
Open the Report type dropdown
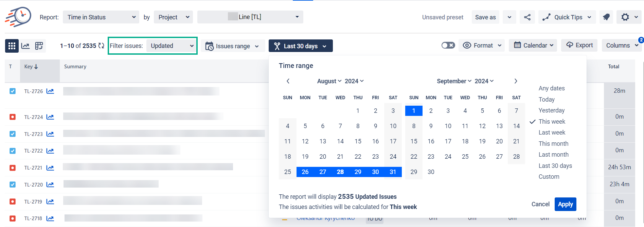tap(101, 17)
